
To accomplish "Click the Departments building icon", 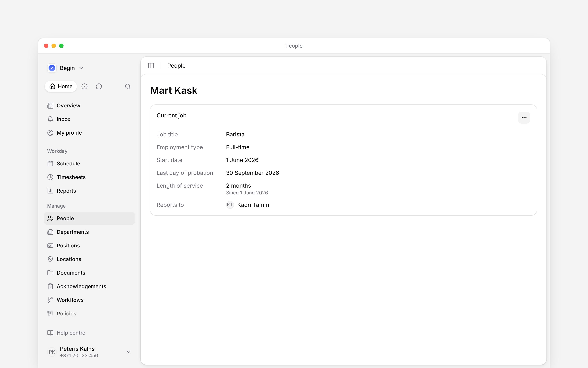I will (50, 232).
